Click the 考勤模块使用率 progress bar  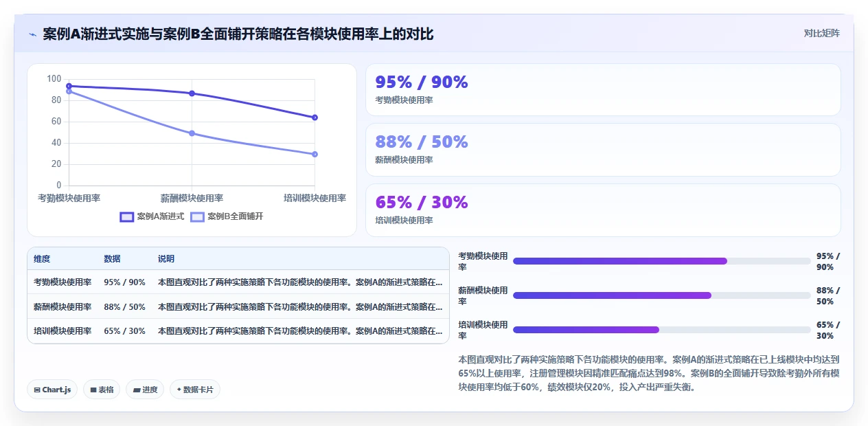(662, 261)
